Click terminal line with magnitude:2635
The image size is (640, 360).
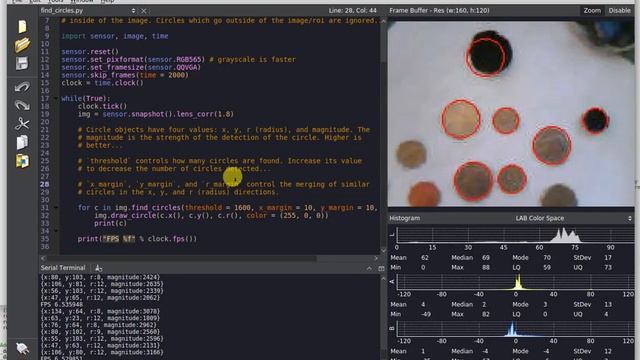[x=102, y=284]
